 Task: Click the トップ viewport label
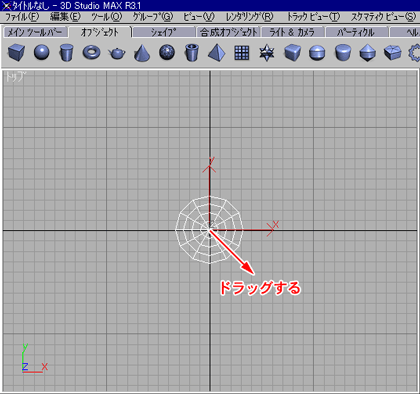(x=14, y=77)
